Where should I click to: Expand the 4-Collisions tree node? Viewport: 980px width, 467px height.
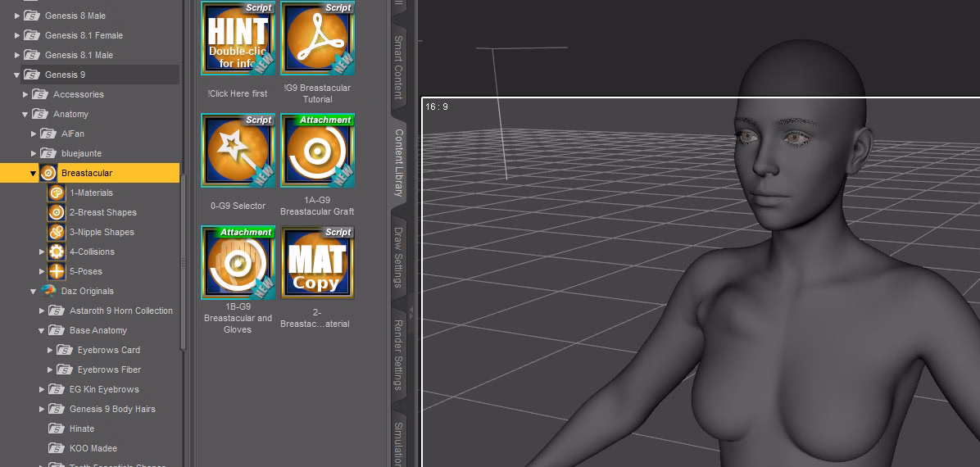42,252
